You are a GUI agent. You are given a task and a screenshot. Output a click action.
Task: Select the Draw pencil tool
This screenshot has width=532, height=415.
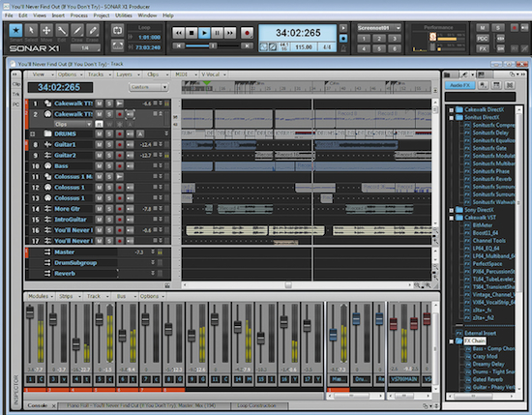pos(77,31)
